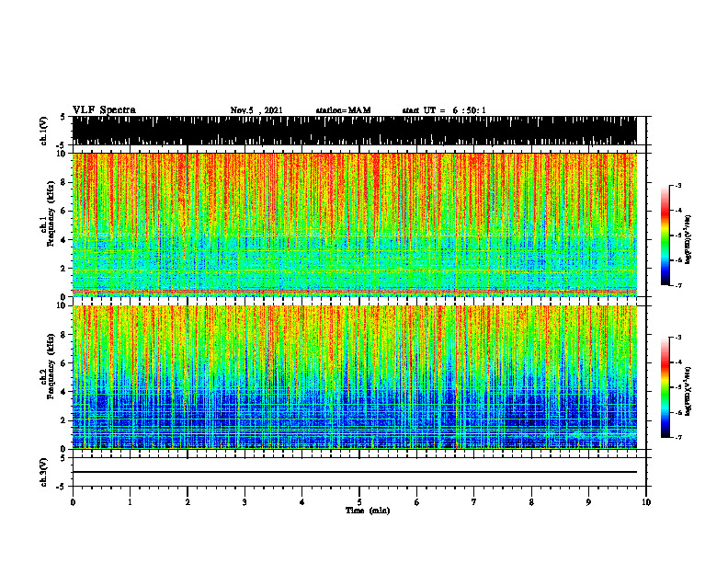
Task: Click time axis tick label "4"
Action: (302, 502)
